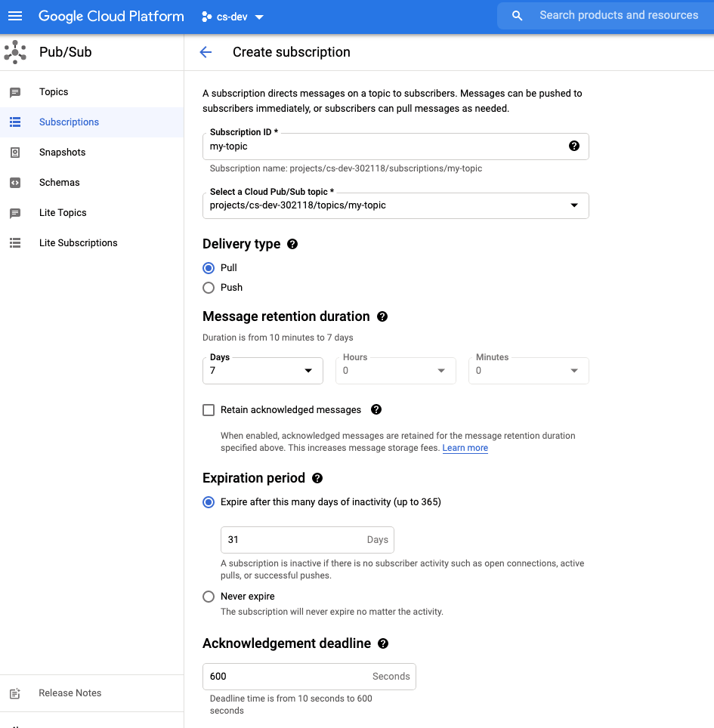The width and height of the screenshot is (714, 728).
Task: Go to Topics in the sidebar
Action: click(x=92, y=92)
